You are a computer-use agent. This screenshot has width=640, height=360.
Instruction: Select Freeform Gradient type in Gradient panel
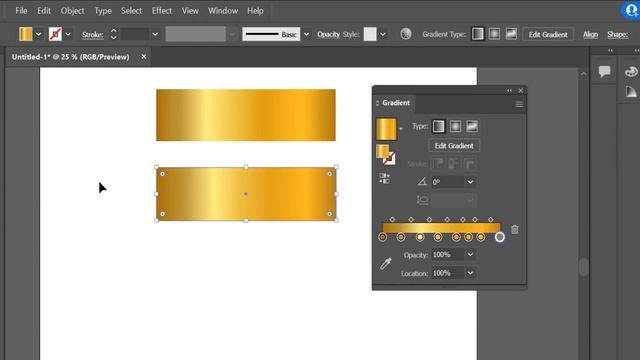click(472, 126)
